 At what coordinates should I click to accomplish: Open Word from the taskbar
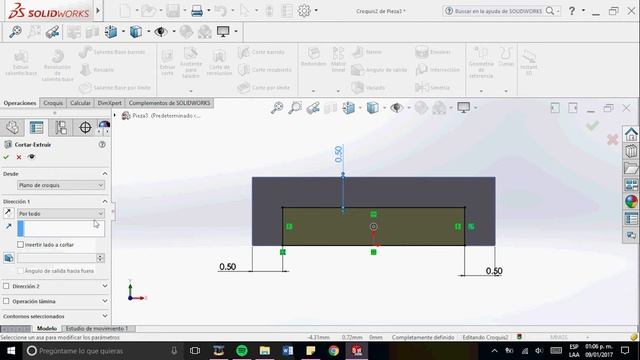coord(288,351)
